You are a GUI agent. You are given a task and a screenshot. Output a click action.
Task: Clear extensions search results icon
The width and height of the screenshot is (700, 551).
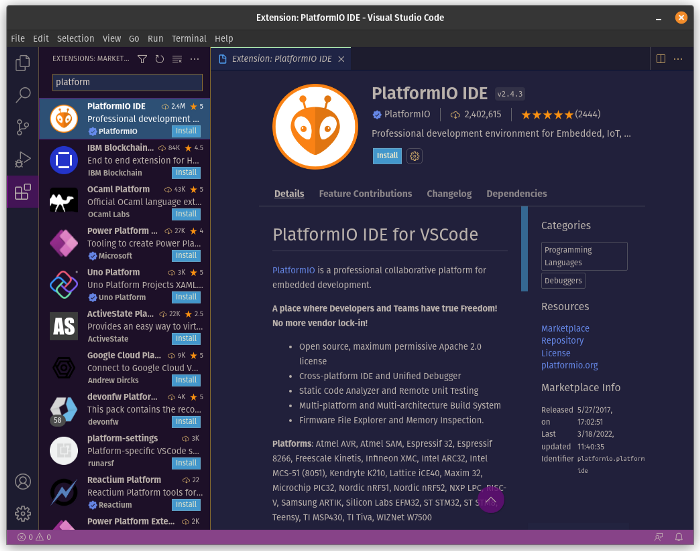click(x=177, y=59)
